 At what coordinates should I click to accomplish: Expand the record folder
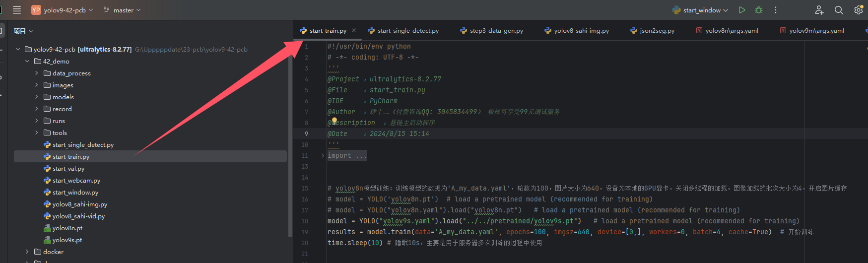37,109
